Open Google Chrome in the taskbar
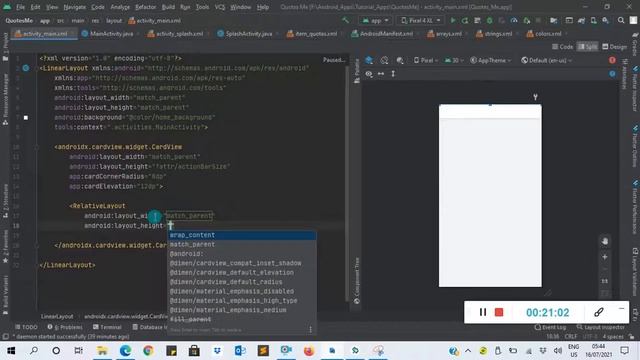 148,350
